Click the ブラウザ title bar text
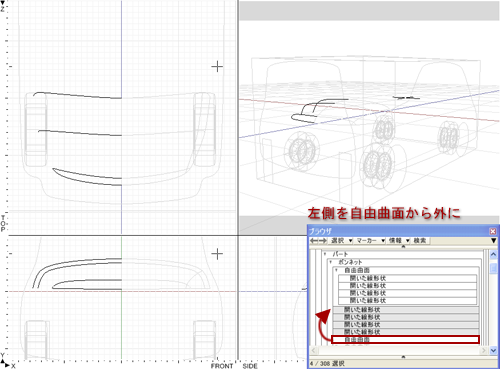500x369 pixels. pos(320,231)
